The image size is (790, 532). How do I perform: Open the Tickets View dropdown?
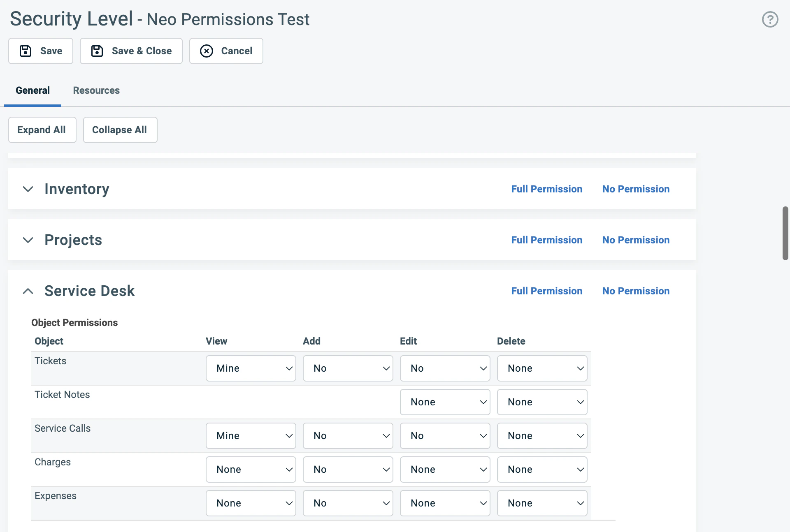pos(251,368)
